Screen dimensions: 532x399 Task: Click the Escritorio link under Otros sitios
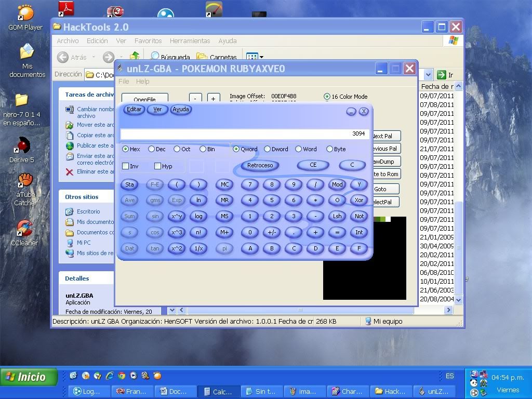(x=88, y=211)
